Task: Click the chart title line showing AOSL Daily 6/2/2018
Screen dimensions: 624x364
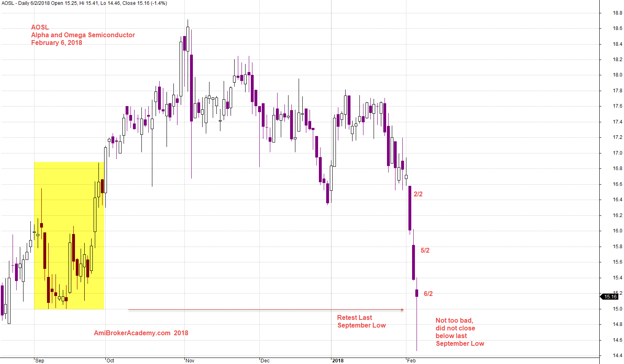Action: (x=84, y=3)
